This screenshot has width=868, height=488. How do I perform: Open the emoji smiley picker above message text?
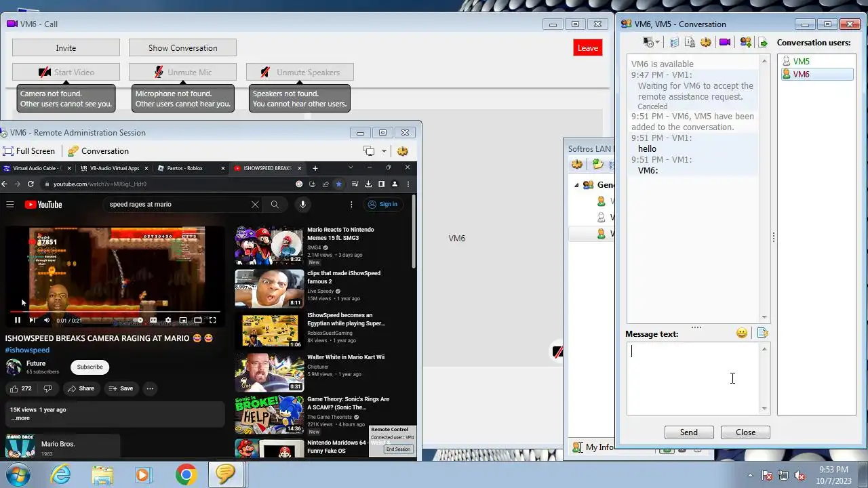(x=742, y=333)
